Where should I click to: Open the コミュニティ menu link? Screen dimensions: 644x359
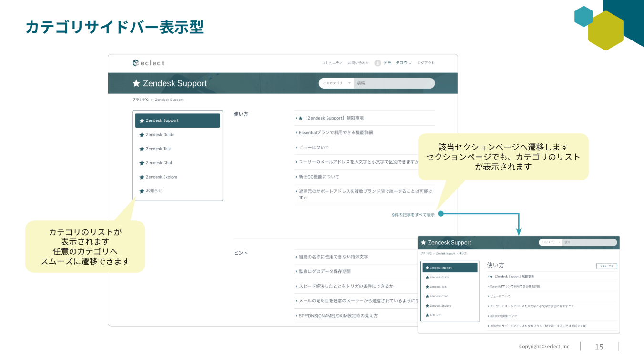coord(332,63)
